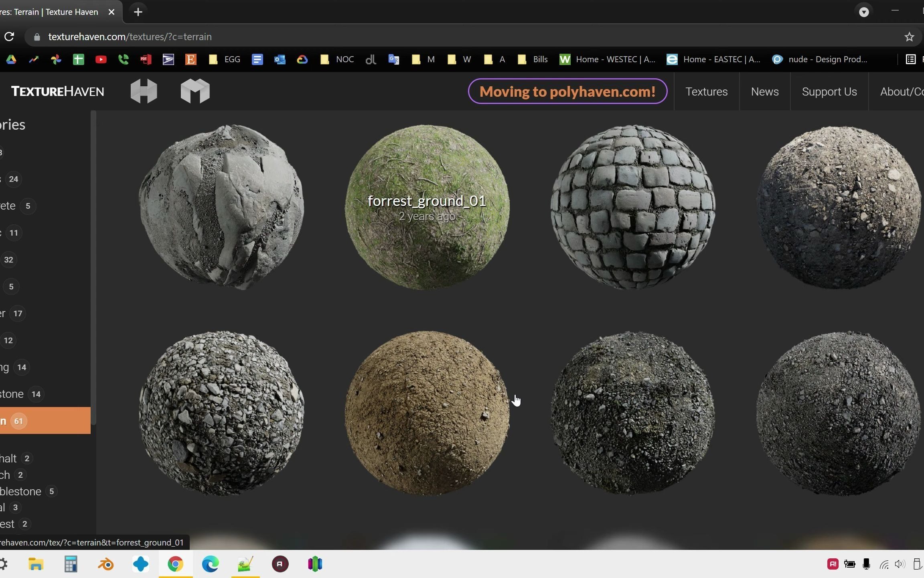Open the Google Translate bookmark icon
This screenshot has width=924, height=578.
tap(393, 60)
